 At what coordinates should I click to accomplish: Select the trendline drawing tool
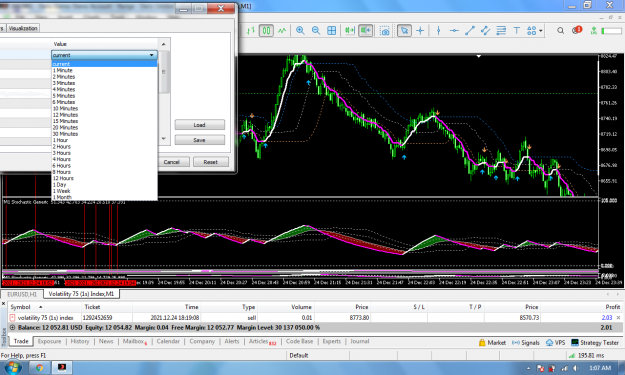pos(470,31)
